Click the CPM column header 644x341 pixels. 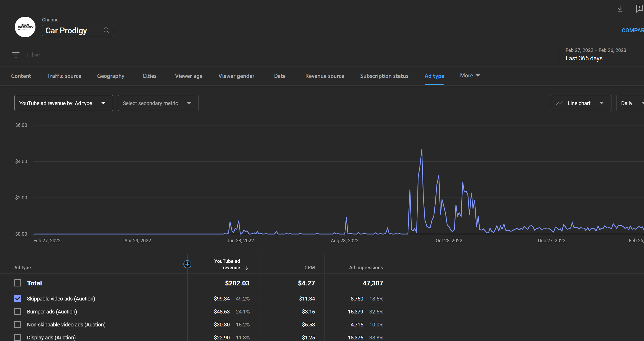[x=310, y=268]
